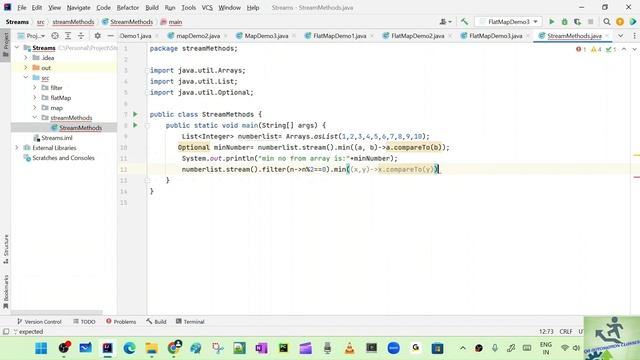This screenshot has width=640, height=360.
Task: Open the FlatMapDemo3 run configuration dropdown
Action: tap(509, 22)
